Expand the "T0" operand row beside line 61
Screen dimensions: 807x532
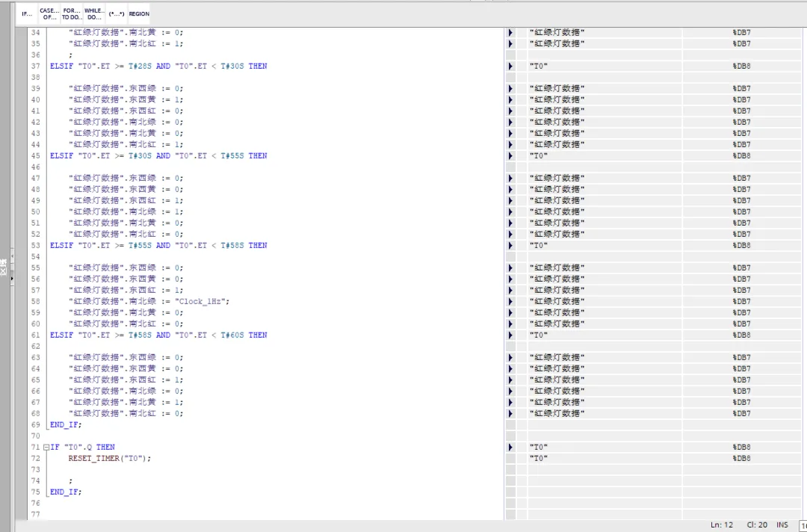[510, 335]
